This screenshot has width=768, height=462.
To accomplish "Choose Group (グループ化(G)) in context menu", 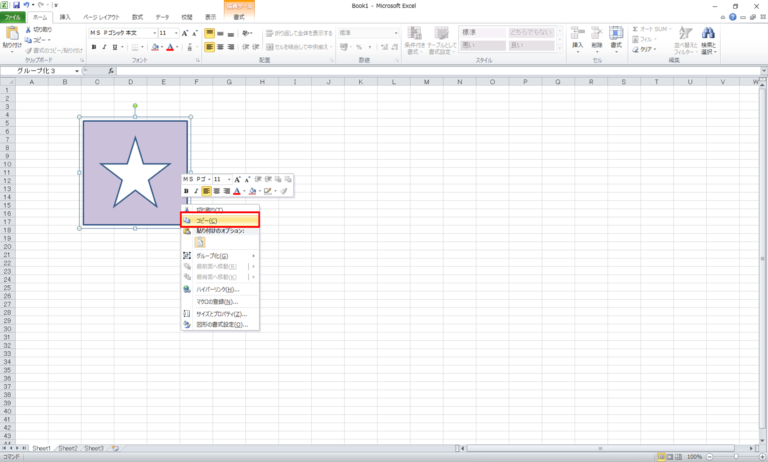I will point(220,256).
